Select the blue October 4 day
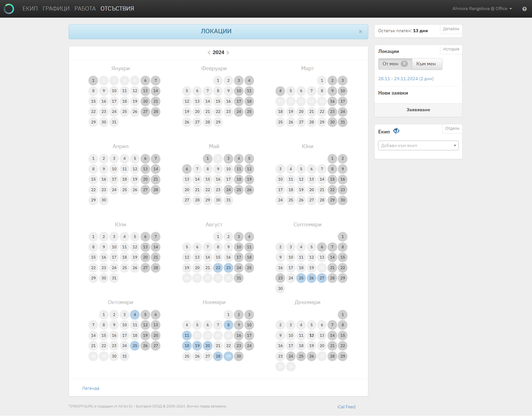The height and width of the screenshot is (416, 532). (x=135, y=314)
